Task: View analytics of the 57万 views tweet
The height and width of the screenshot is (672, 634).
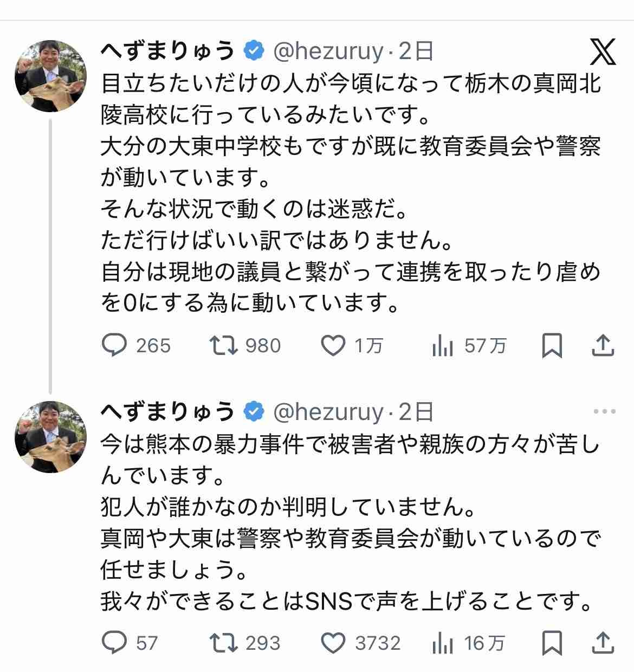Action: [x=442, y=345]
